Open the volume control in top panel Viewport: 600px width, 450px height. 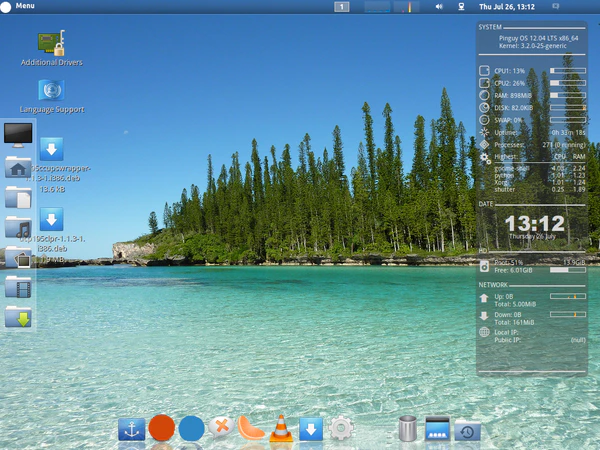coord(439,6)
